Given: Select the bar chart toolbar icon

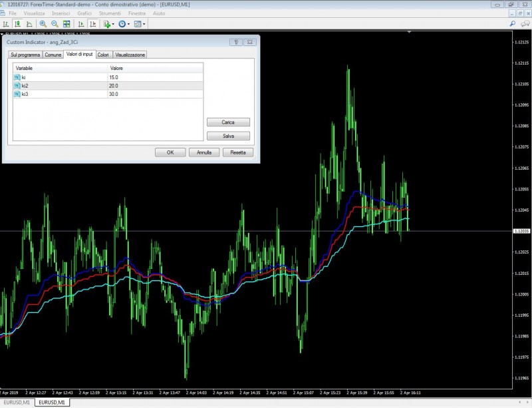Looking at the screenshot, I should pos(6,24).
